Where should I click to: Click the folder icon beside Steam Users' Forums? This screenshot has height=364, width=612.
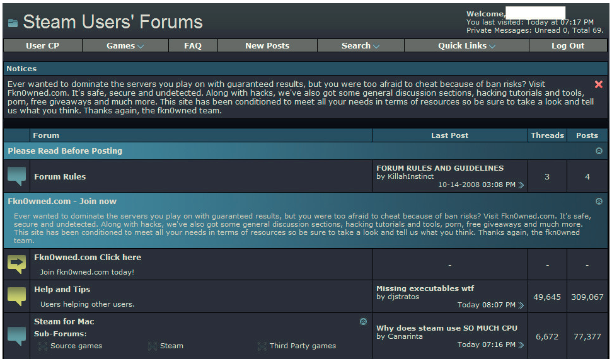point(13,23)
